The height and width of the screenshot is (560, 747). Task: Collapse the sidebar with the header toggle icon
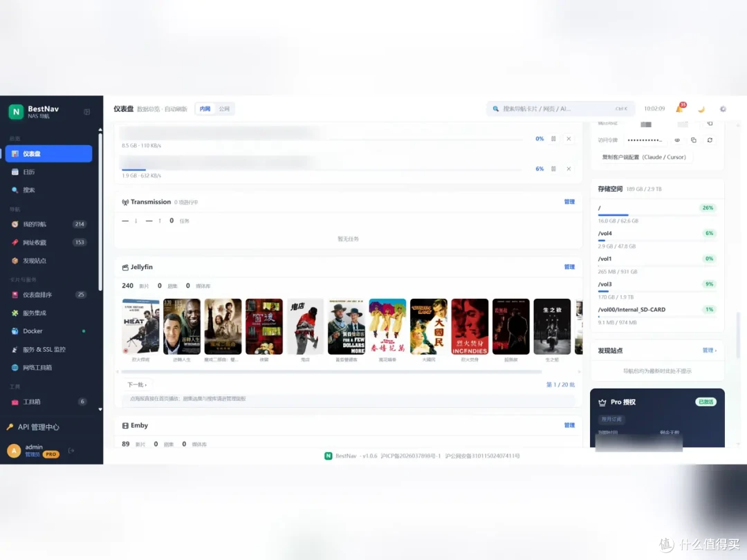[x=86, y=112]
